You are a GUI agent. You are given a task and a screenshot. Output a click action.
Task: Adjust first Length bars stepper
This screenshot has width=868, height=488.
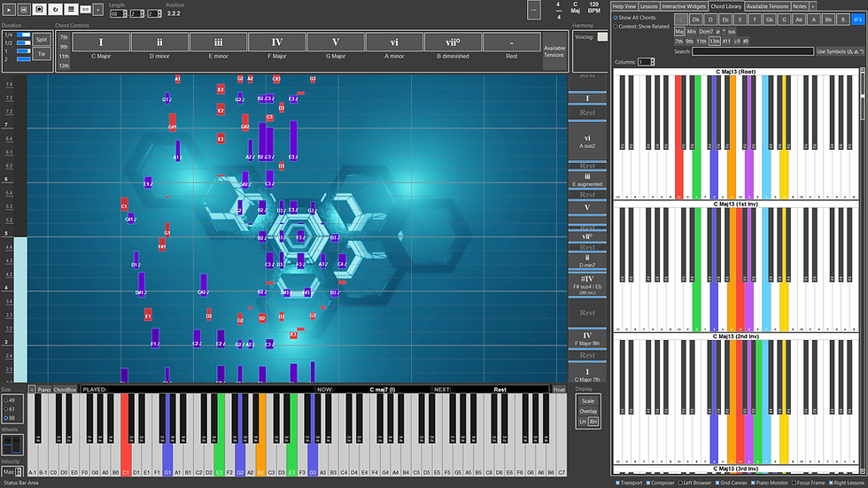(118, 14)
